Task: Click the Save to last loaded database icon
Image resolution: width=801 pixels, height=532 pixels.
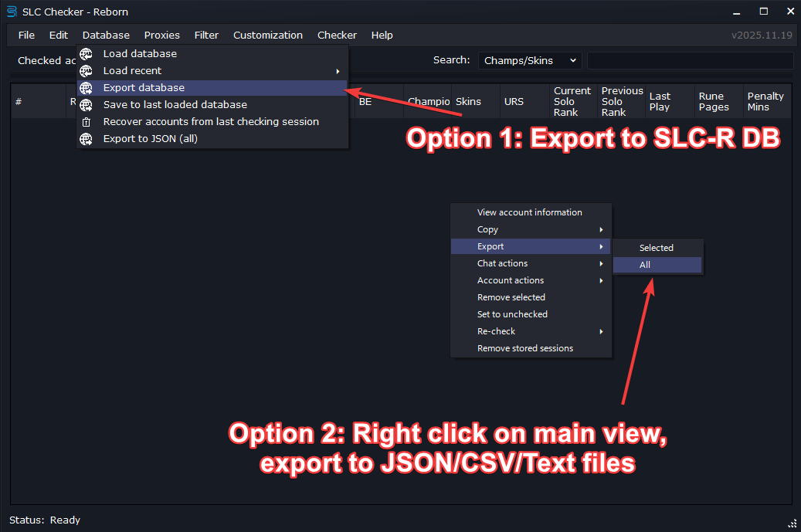Action: pyautogui.click(x=87, y=105)
